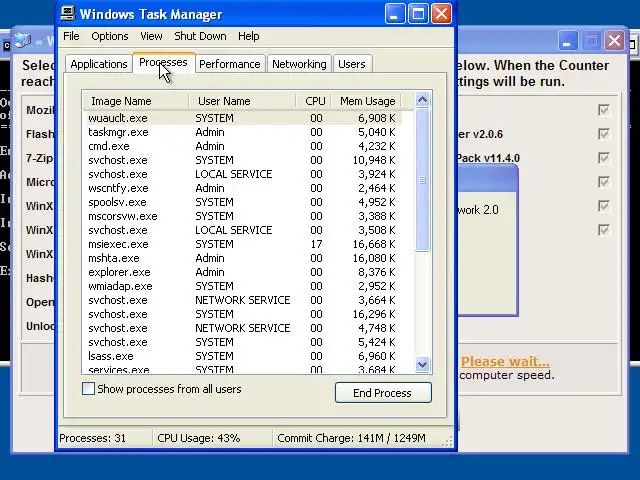The width and height of the screenshot is (640, 480).
Task: Toggle installer checkbox beside Pack v11.4.0
Action: point(604,158)
